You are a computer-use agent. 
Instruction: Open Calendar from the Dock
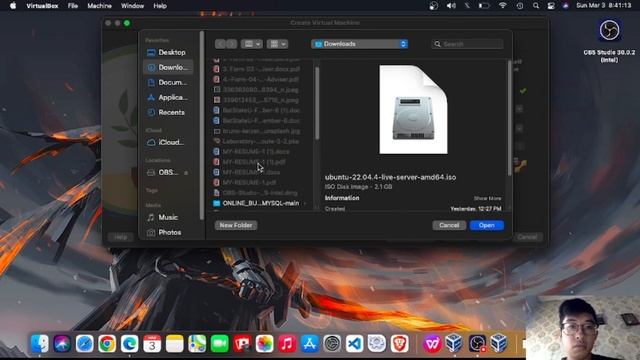[152, 344]
